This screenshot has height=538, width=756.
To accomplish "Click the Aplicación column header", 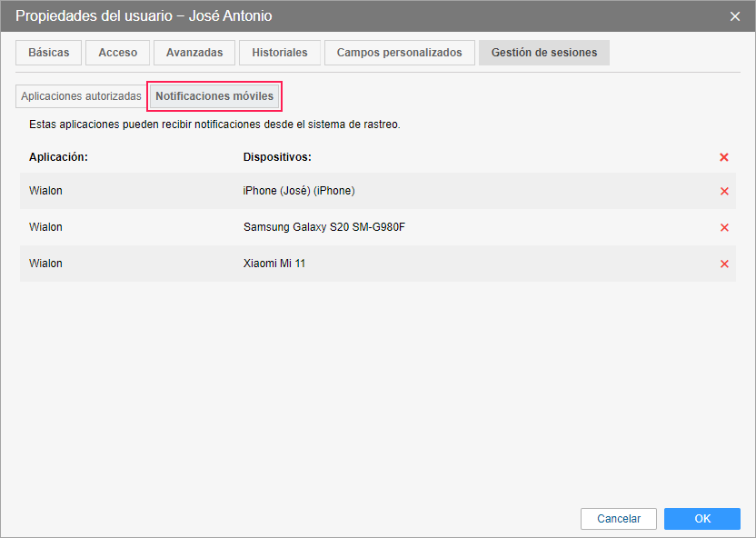I will coord(58,157).
